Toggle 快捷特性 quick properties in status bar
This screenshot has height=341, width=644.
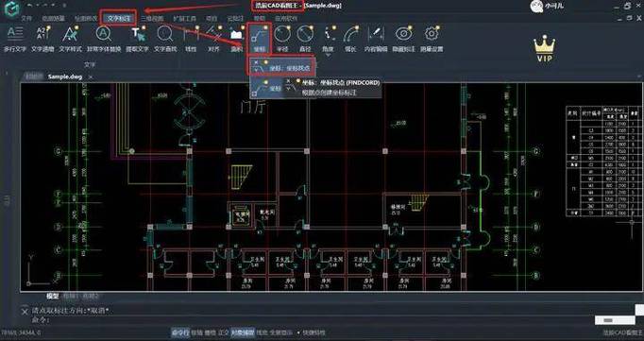(x=314, y=332)
